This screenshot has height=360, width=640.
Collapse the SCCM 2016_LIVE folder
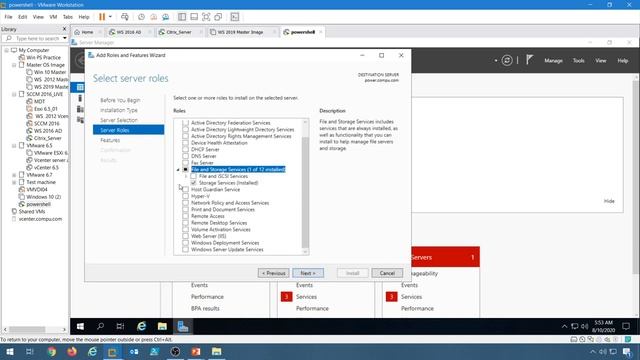(14, 94)
